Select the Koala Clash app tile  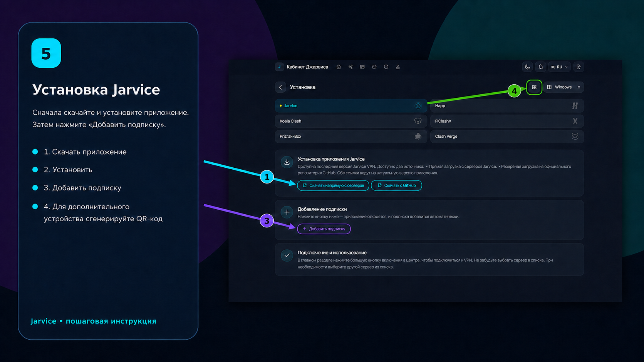click(351, 121)
